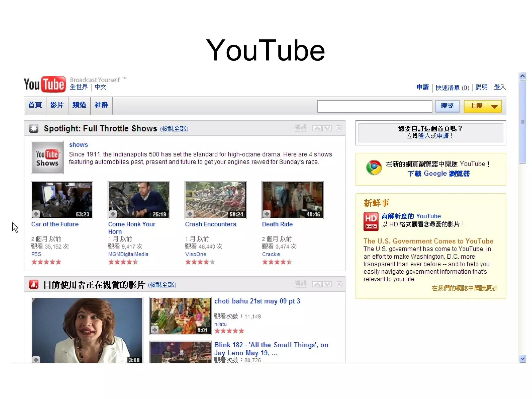Image resolution: width=532 pixels, height=399 pixels.
Task: Open the 說明 help link
Action: tap(481, 87)
